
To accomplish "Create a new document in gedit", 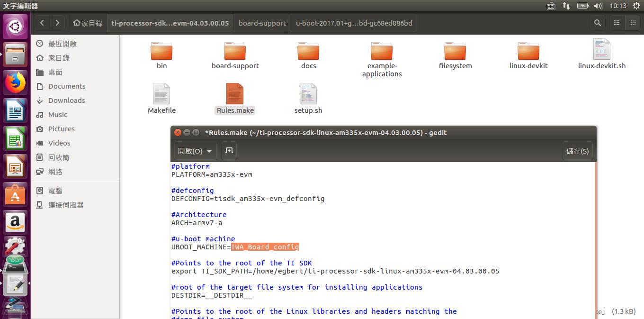I will (x=229, y=151).
